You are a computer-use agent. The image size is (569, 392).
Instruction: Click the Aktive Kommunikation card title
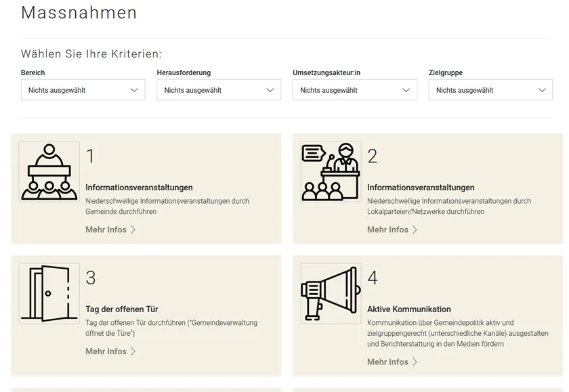tap(409, 309)
